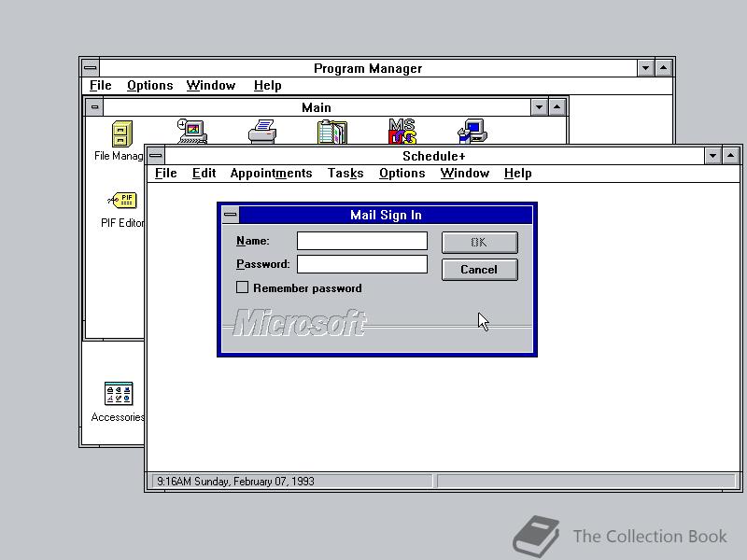Viewport: 747px width, 560px height.
Task: Open Program Manager control menu box
Action: 91,68
